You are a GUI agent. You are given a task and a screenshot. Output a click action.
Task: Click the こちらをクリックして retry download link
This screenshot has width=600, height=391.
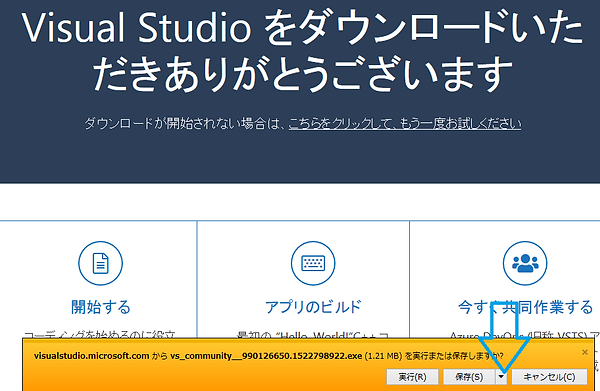(404, 124)
